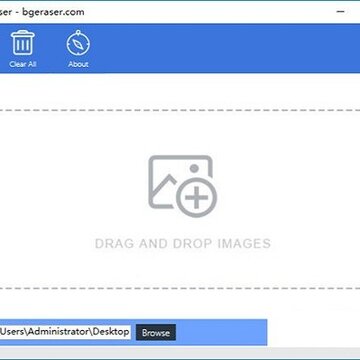Click the sun dot inside picture icon

194,169
